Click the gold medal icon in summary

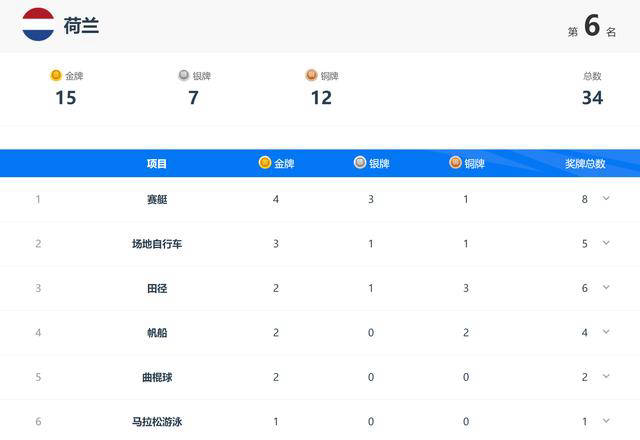tap(56, 76)
